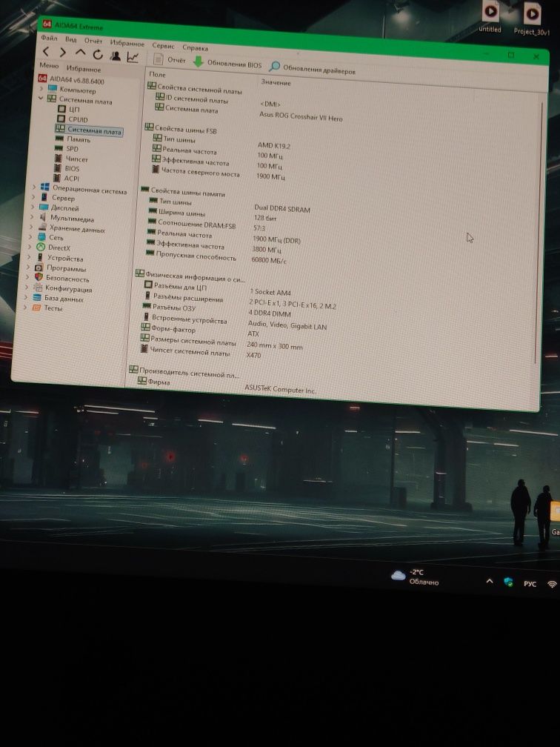This screenshot has width=560, height=747.
Task: Expand the Мультимедиа node
Action: point(33,216)
